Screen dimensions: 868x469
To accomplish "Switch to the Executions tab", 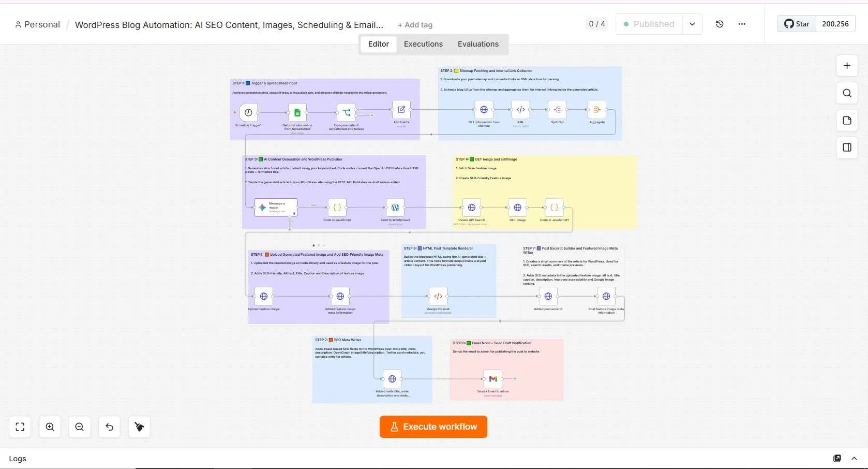I will (423, 44).
